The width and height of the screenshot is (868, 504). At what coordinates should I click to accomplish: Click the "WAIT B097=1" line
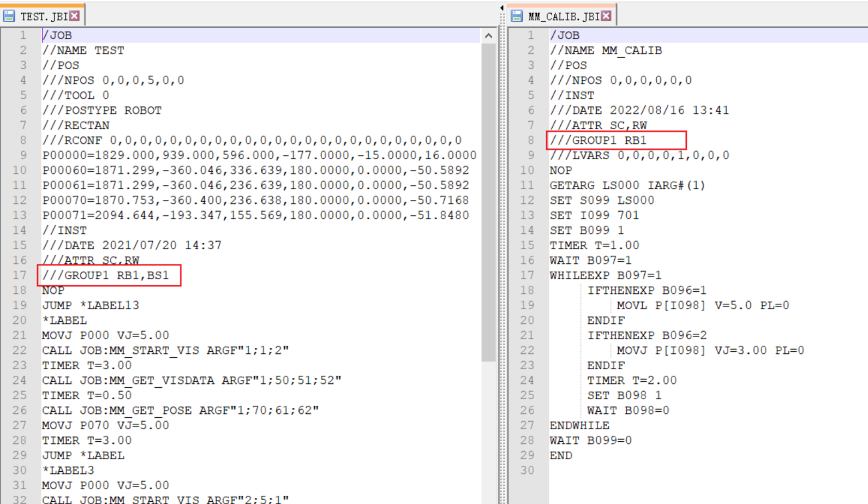[591, 261]
